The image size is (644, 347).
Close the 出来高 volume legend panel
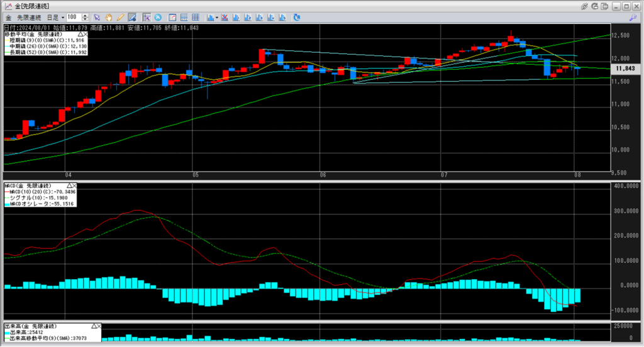point(98,326)
